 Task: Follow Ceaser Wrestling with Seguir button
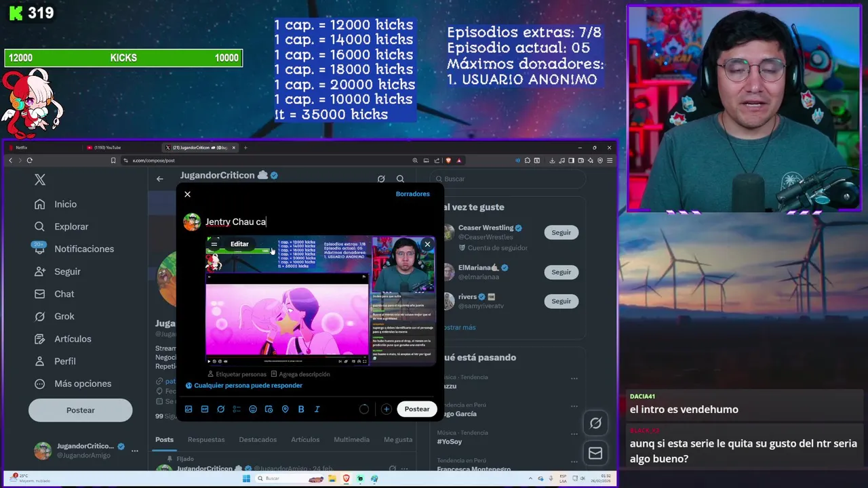(x=561, y=232)
